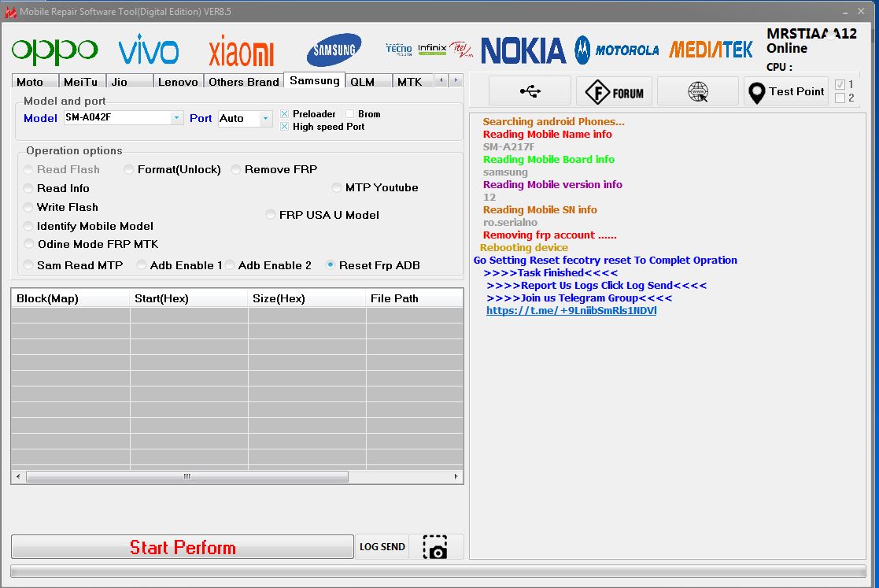Click the camera screenshot icon near LOG SEND

click(x=436, y=546)
